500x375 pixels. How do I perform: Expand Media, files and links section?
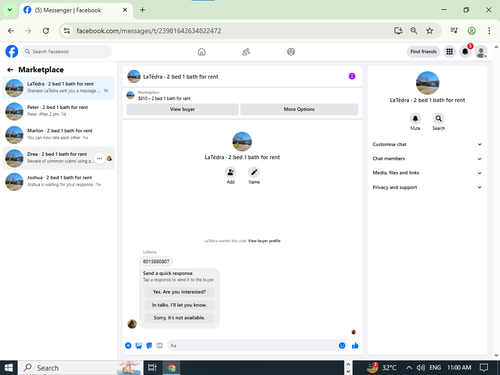[427, 173]
